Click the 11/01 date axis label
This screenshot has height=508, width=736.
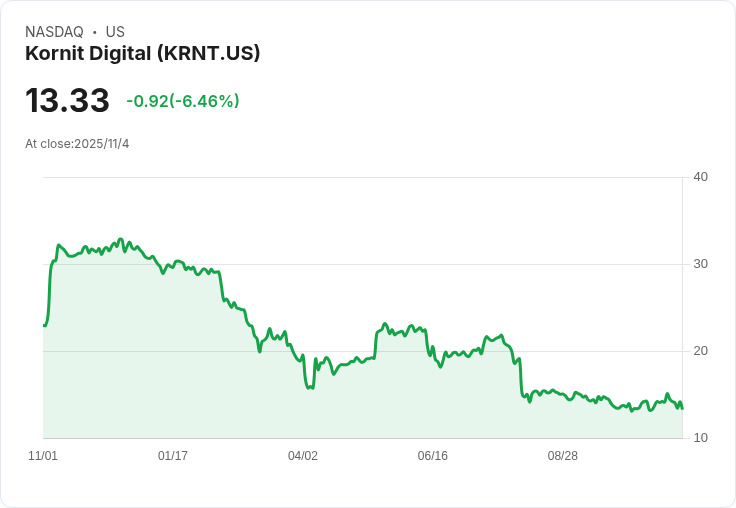(43, 455)
